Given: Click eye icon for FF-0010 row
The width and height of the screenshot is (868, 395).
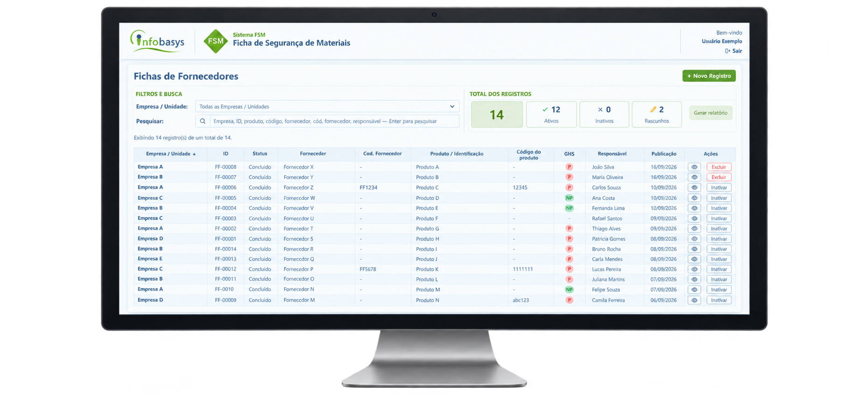Looking at the screenshot, I should 694,290.
